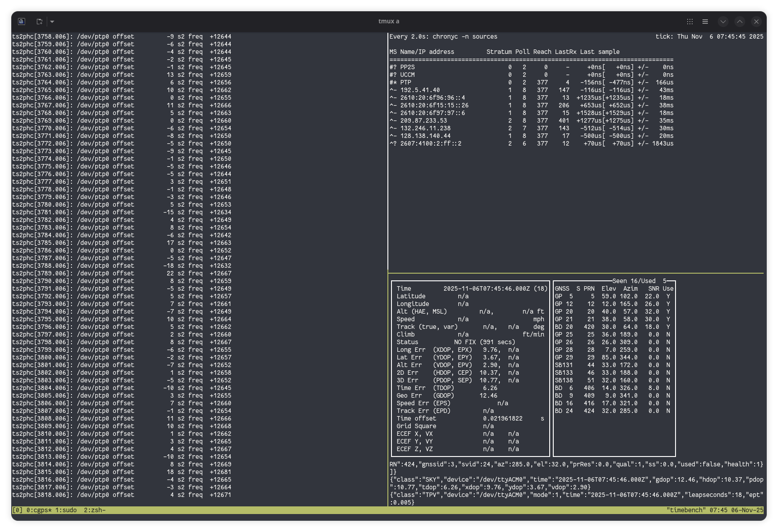Screen dimensions: 778x532
Task: Focus the chronyc sources watch pane
Action: [575, 202]
